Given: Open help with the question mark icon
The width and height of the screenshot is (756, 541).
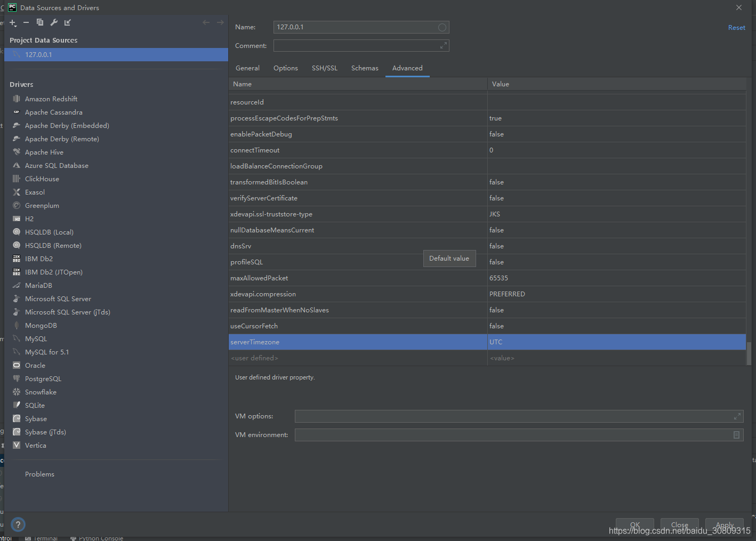Looking at the screenshot, I should [x=18, y=524].
